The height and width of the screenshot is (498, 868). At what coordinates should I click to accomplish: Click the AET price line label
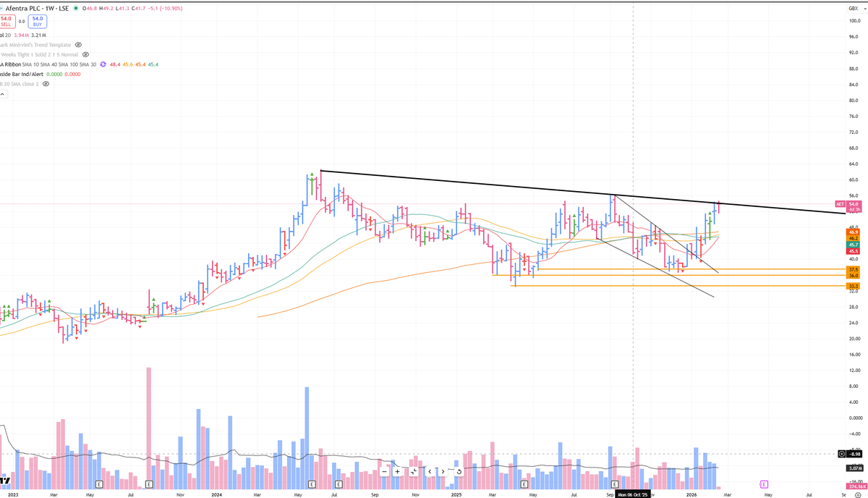(x=840, y=205)
